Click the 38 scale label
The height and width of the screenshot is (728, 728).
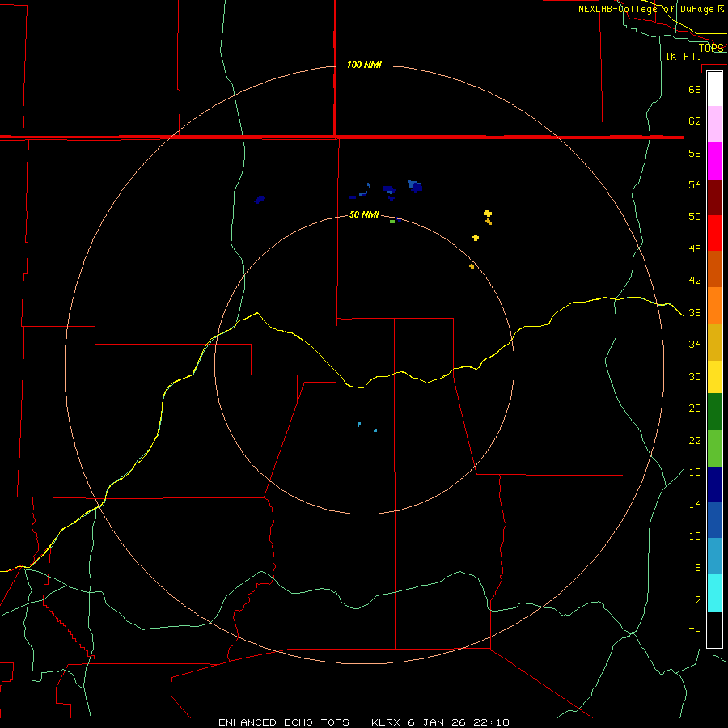[x=695, y=312]
